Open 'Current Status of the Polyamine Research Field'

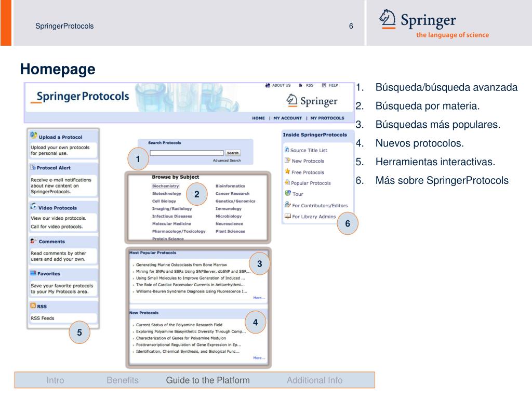click(x=179, y=325)
